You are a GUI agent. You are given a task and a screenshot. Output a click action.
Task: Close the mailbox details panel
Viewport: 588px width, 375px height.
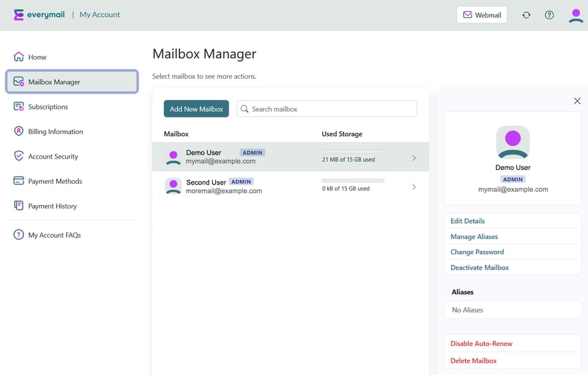coord(577,101)
